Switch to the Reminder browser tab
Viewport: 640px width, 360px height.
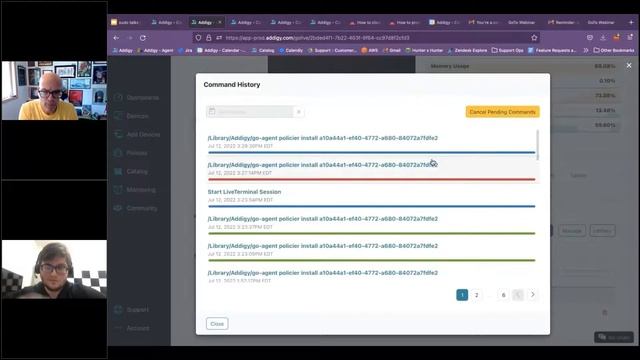tap(563, 22)
